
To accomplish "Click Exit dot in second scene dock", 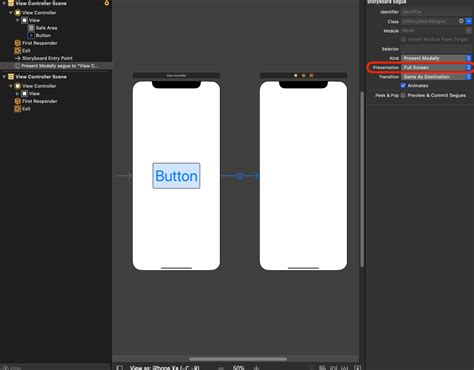I will point(311,76).
